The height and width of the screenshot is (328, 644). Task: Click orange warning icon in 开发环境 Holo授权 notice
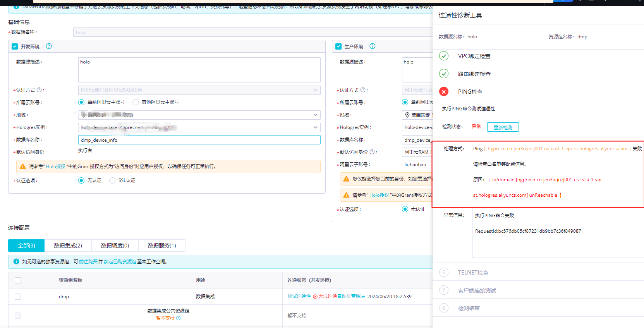[23, 166]
